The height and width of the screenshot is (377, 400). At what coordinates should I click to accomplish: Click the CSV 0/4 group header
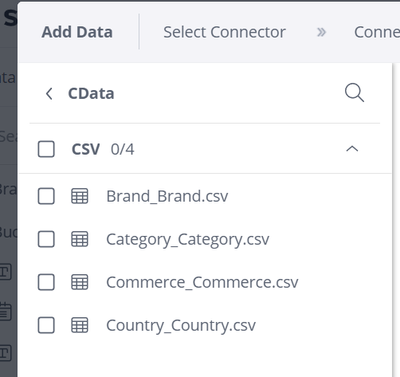pyautogui.click(x=205, y=149)
